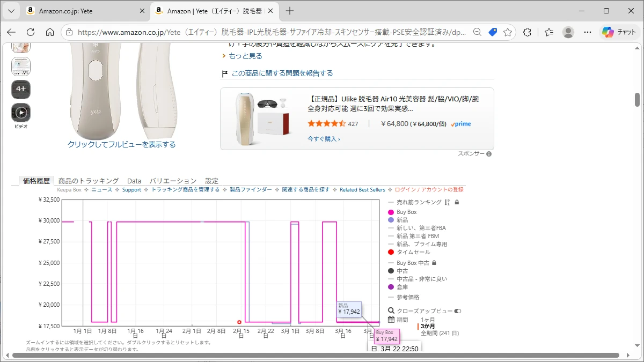Add page to favorites star icon
This screenshot has width=644, height=362.
click(508, 32)
